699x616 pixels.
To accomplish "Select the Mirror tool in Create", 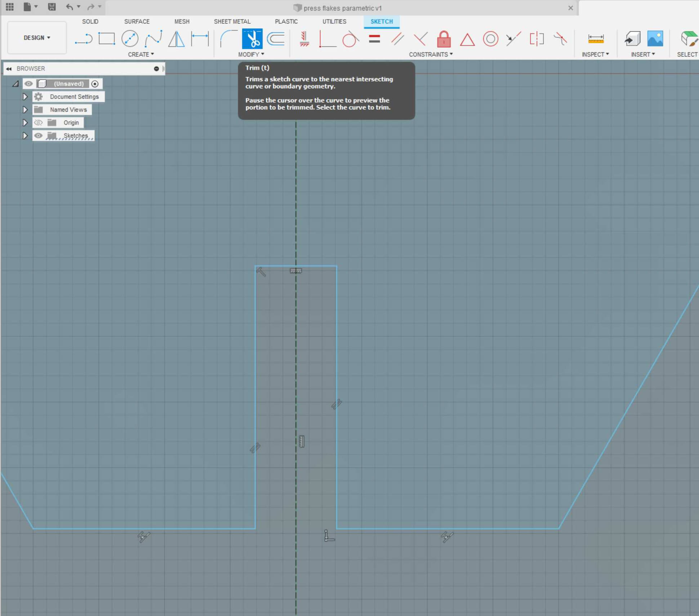I will coord(177,39).
